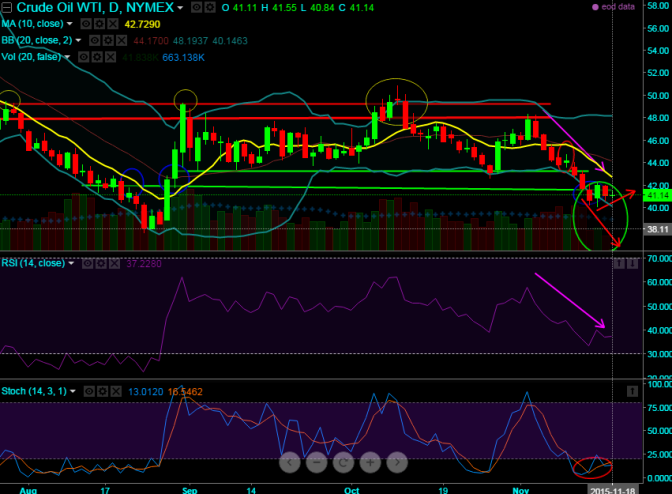This screenshot has width=672, height=494.
Task: Click the eod data indicator
Action: pos(613,7)
